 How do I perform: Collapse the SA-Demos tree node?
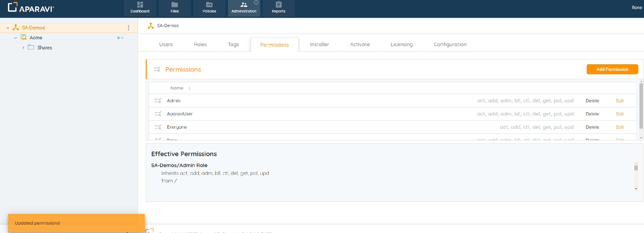(8, 28)
